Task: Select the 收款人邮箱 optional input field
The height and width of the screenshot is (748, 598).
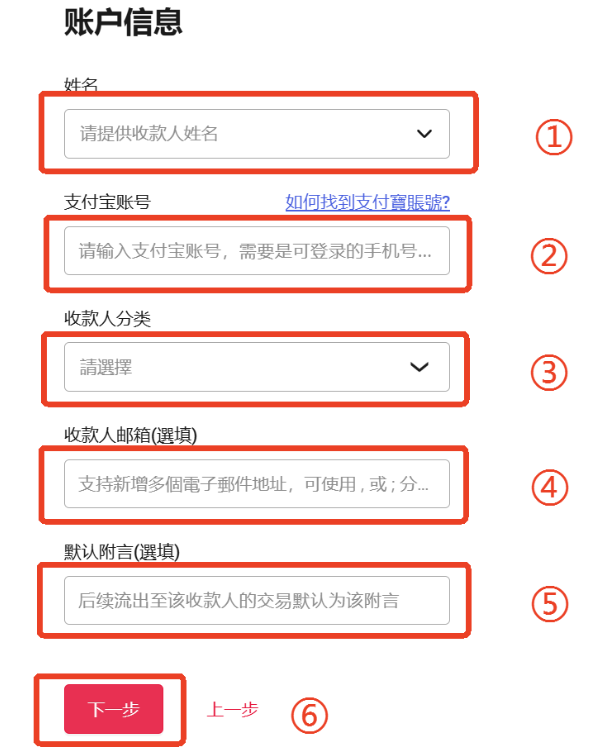Action: 257,484
